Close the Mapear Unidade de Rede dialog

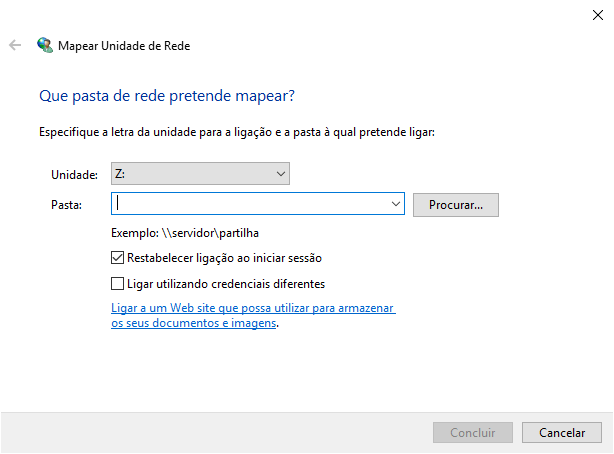596,14
